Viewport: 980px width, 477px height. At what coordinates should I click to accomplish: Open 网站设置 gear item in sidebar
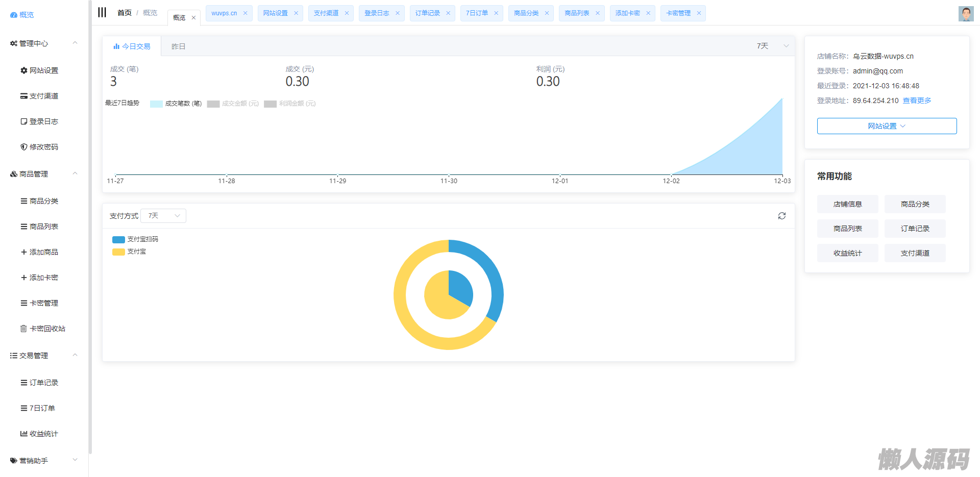pyautogui.click(x=39, y=70)
